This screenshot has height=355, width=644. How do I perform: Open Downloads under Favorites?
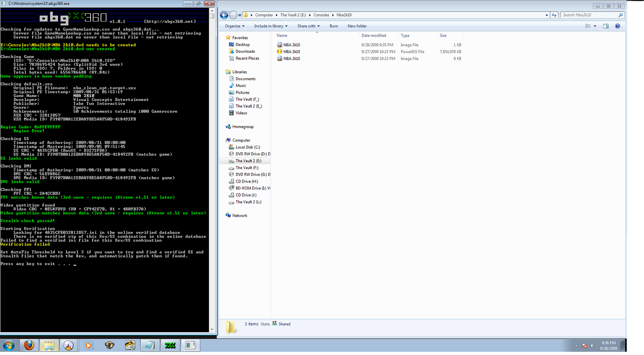coord(245,52)
